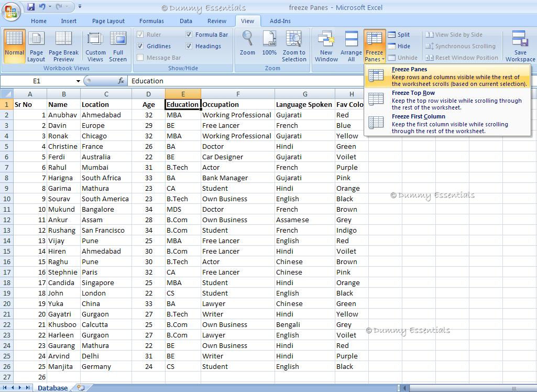Select row 10 header
Viewport: 537px width, 392px height.
point(6,199)
